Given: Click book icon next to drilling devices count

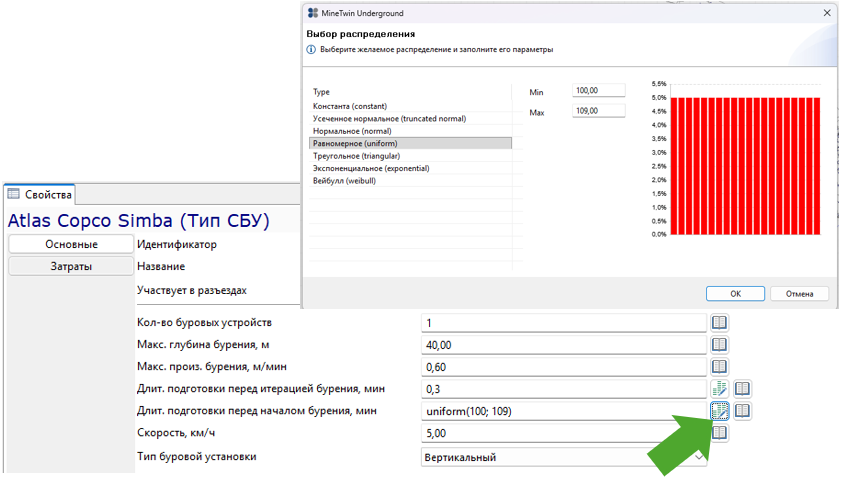Looking at the screenshot, I should point(720,323).
